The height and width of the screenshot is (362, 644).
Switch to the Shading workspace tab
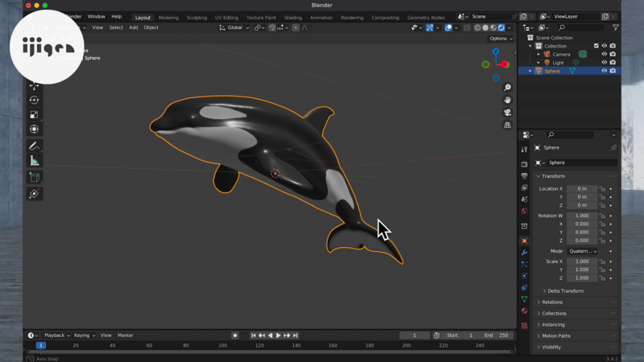tap(293, 18)
